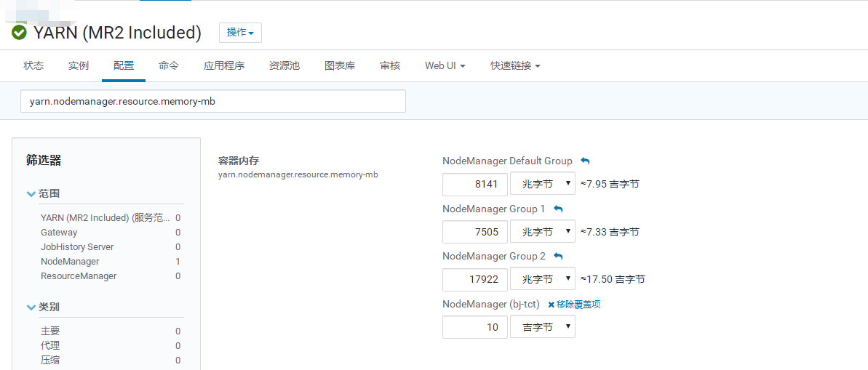This screenshot has height=370, width=868.
Task: Switch to the 命令 tab
Action: click(x=169, y=66)
